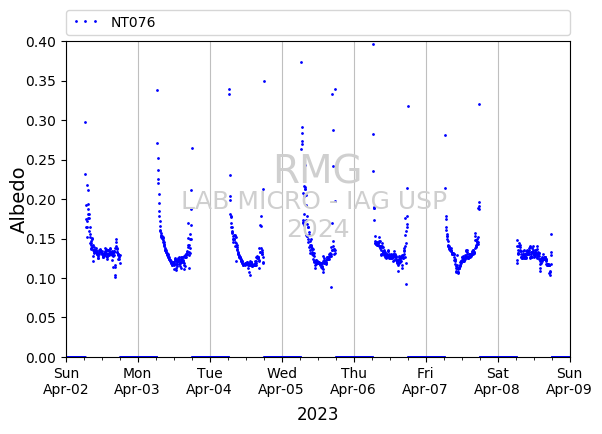Click the Sat Apr-08 date label

pos(497,381)
